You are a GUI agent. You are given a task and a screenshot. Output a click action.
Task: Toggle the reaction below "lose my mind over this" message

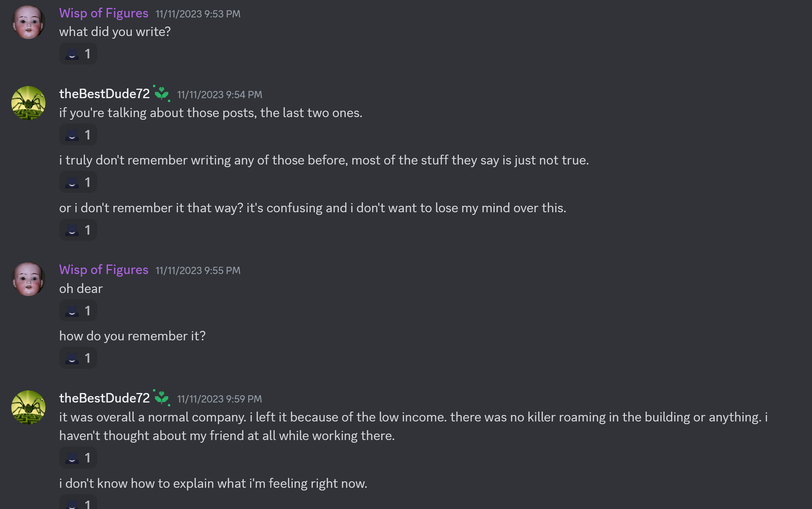click(x=78, y=230)
